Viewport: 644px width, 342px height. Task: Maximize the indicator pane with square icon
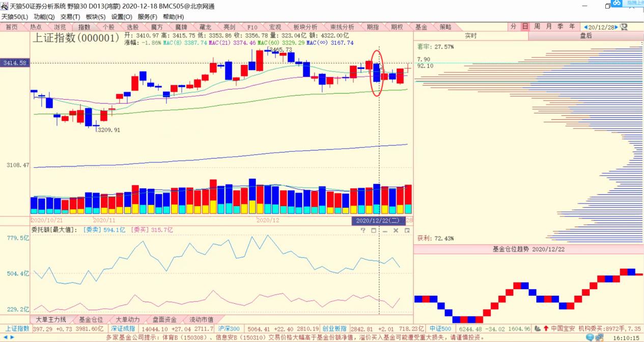(x=374, y=231)
